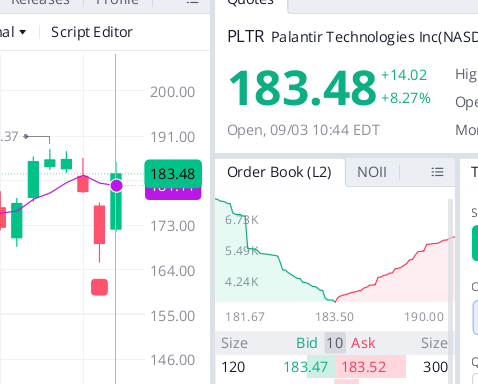The width and height of the screenshot is (478, 384).
Task: Click the bid size 120 cell
Action: click(233, 367)
